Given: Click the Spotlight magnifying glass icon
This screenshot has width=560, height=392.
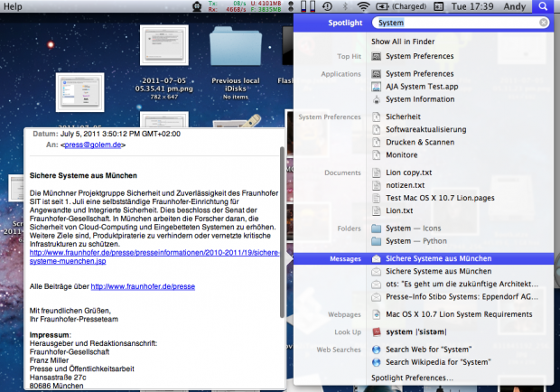Looking at the screenshot, I should 543,6.
